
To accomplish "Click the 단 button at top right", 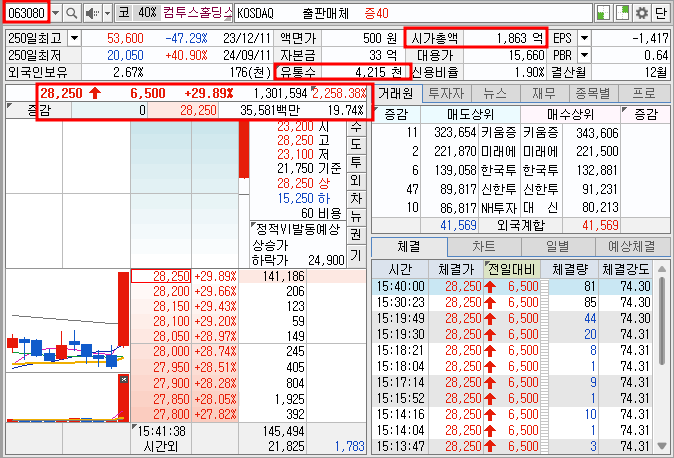I will [x=660, y=13].
